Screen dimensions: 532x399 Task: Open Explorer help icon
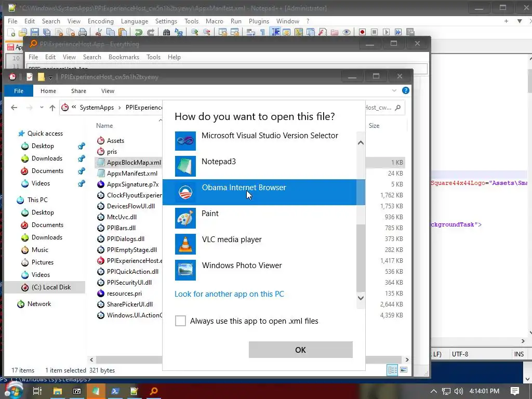405,90
